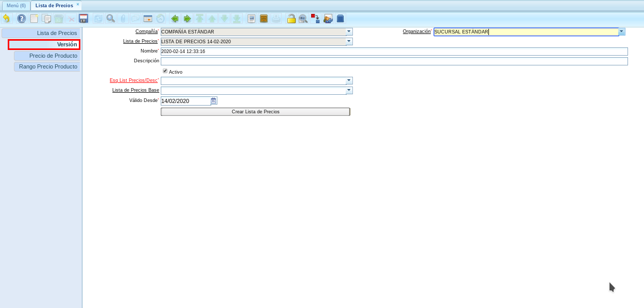Click the Lista de Precios Base label link
This screenshot has height=308, width=644.
click(x=135, y=90)
